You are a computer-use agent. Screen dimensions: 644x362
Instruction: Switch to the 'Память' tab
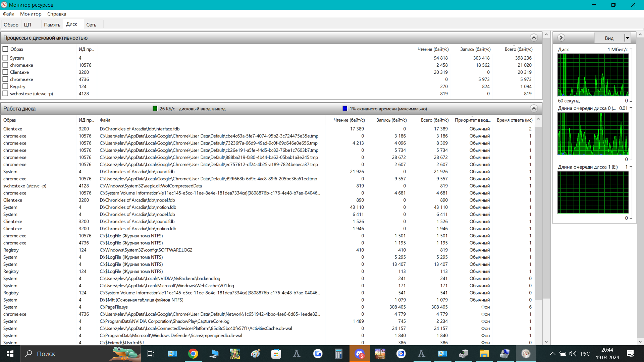click(52, 24)
